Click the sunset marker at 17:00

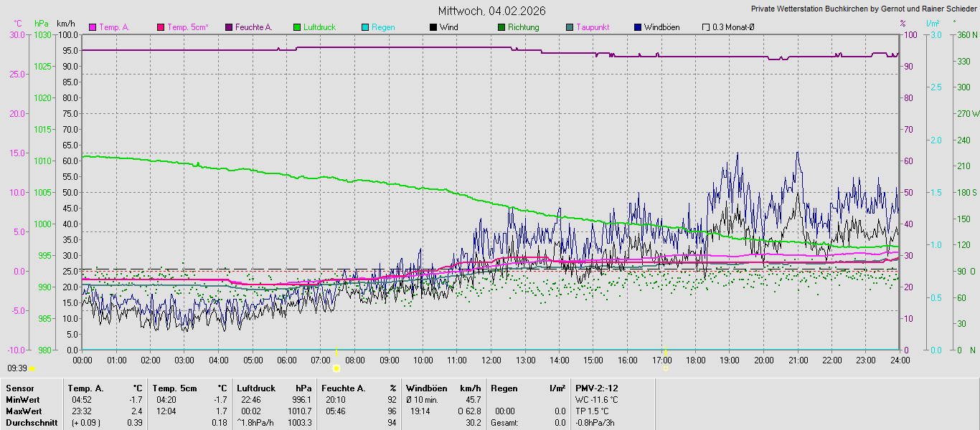point(666,368)
